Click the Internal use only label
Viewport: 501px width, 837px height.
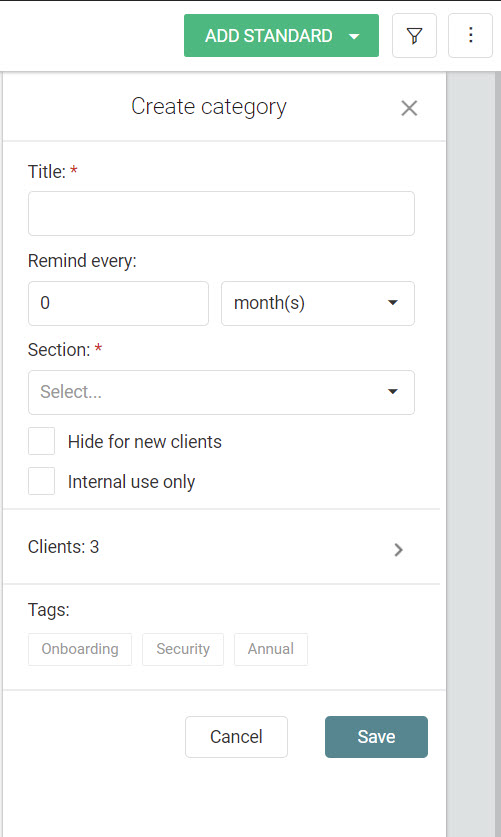131,481
